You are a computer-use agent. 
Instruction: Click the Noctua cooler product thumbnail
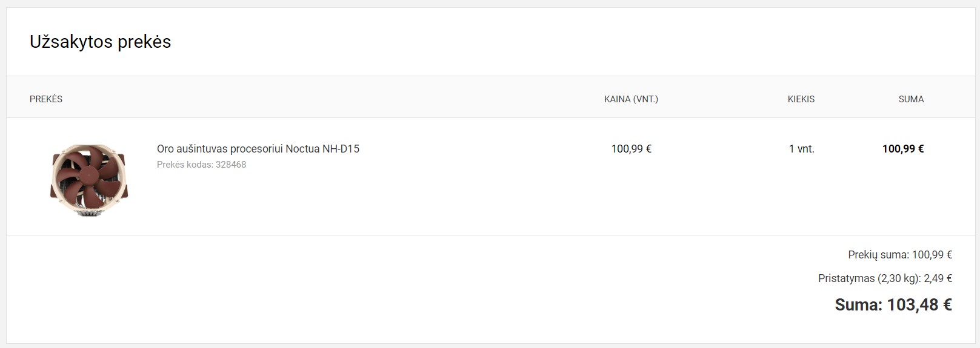[89, 177]
